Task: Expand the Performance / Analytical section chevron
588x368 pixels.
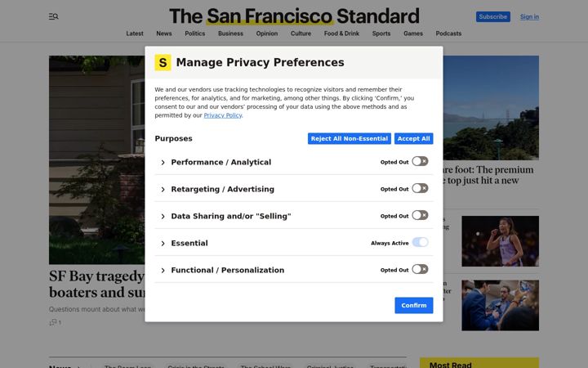Action: tap(163, 163)
